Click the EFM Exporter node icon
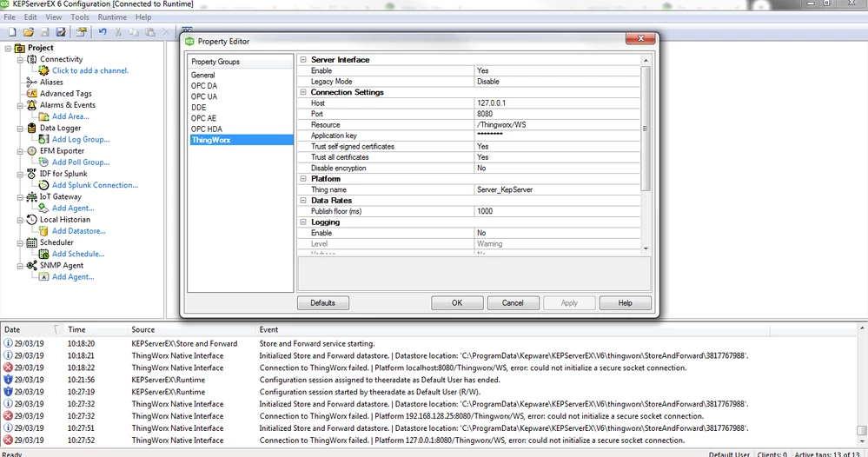 pyautogui.click(x=31, y=150)
